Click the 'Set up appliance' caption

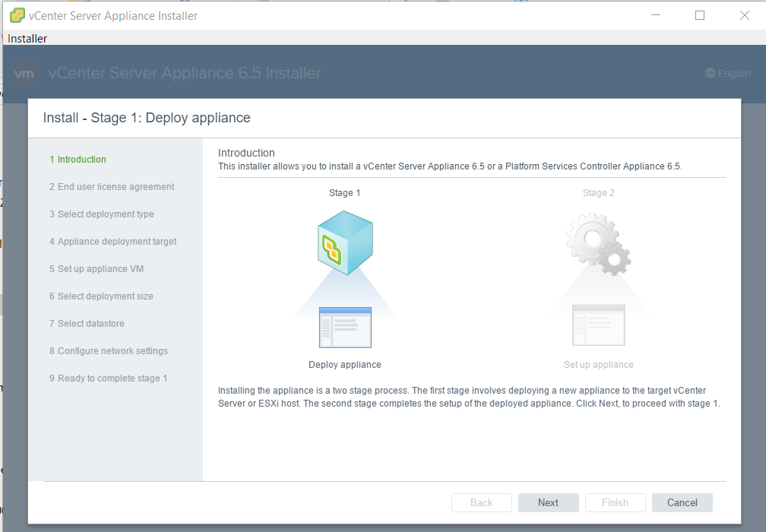coord(599,365)
